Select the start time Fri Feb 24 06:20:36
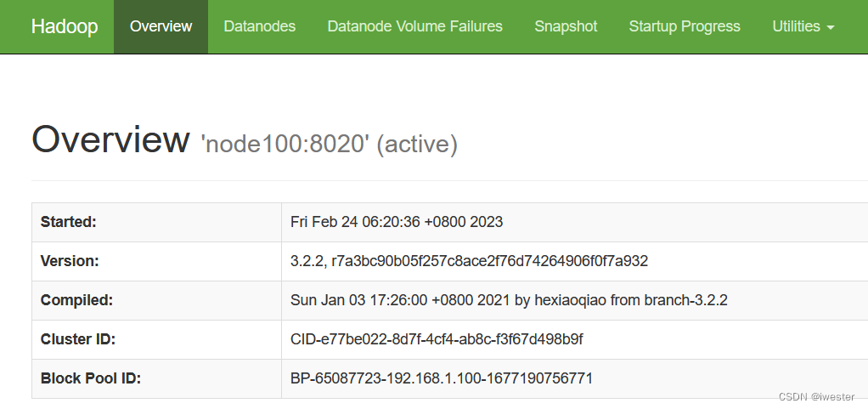The image size is (868, 409). coord(397,222)
